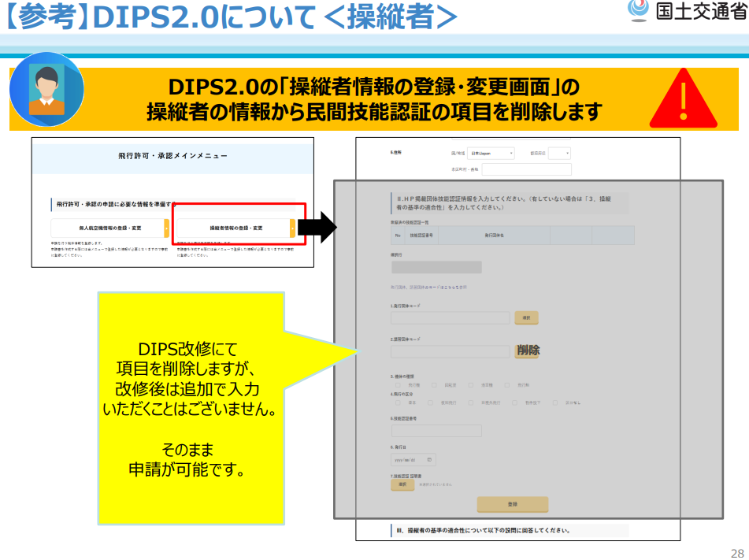Click yellow arrow on 無人航空機情報の登録・変更

166,228
